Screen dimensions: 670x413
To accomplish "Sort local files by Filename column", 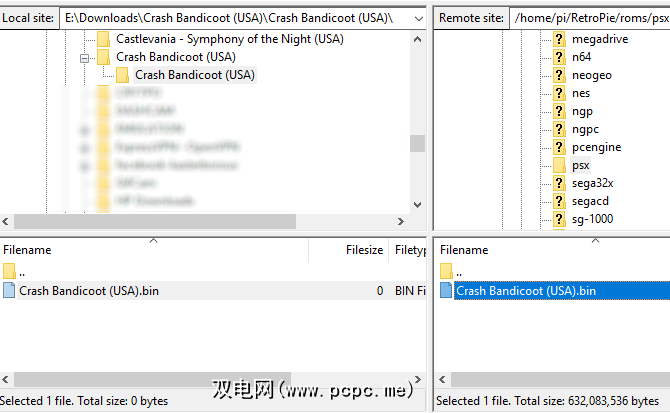I will click(x=154, y=250).
